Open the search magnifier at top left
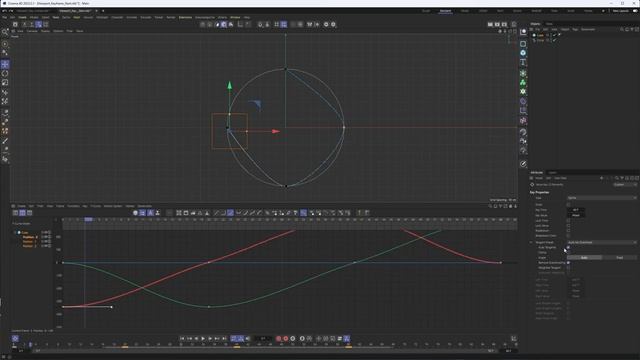The height and width of the screenshot is (360, 640). [5, 32]
